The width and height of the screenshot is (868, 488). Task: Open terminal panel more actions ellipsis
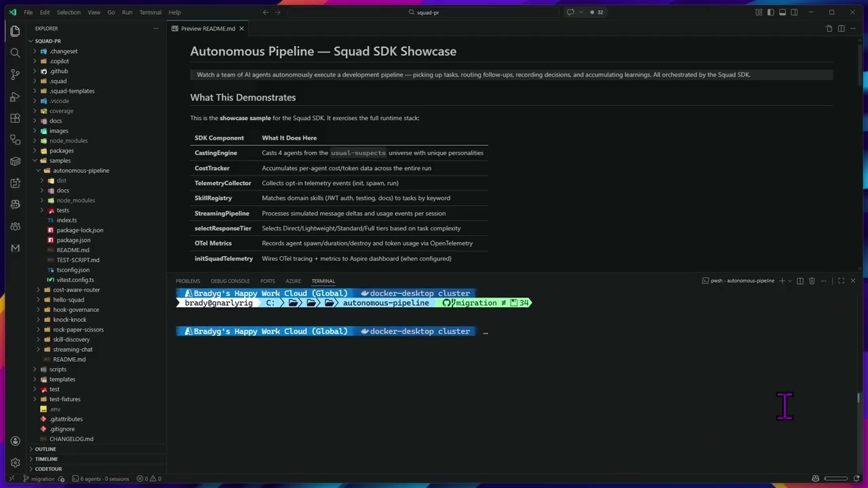click(824, 281)
